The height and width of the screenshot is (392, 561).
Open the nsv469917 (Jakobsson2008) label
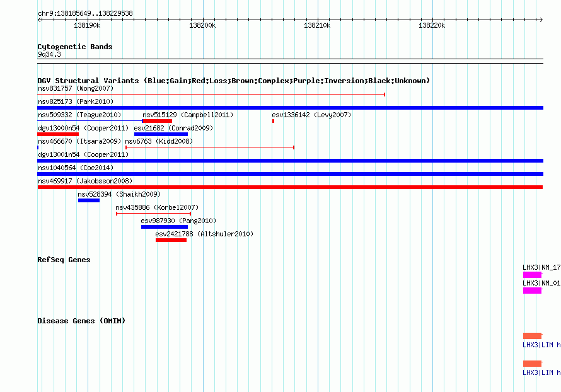(x=85, y=181)
